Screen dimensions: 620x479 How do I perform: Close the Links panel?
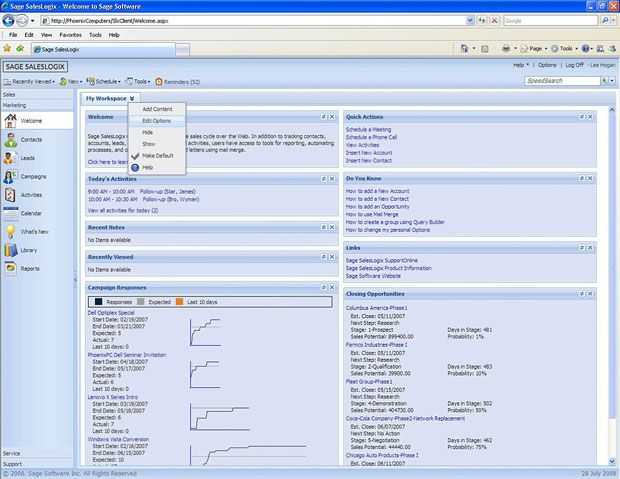[590, 247]
